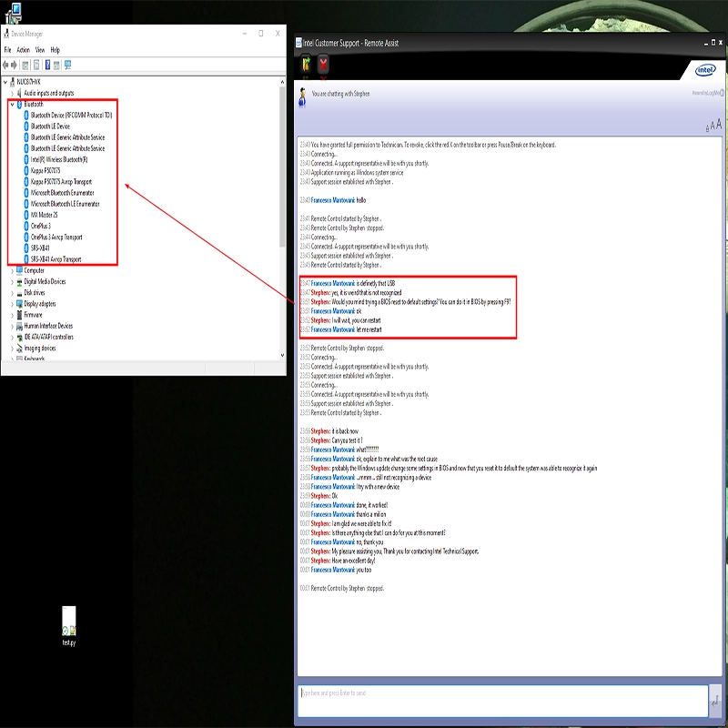Click the blue Help question-mark toolbar icon
Viewport: 728px width, 728px height.
(x=47, y=65)
